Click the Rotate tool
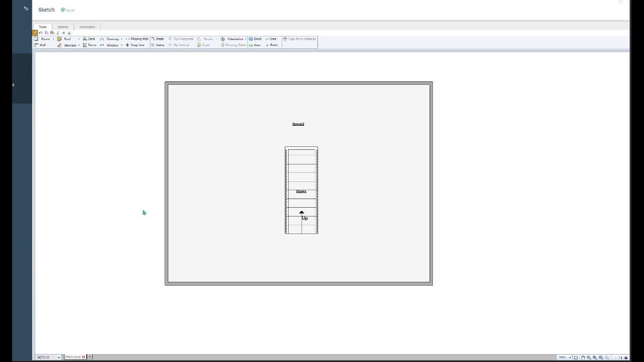Image resolution: width=644 pixels, height=362 pixels. (x=205, y=39)
